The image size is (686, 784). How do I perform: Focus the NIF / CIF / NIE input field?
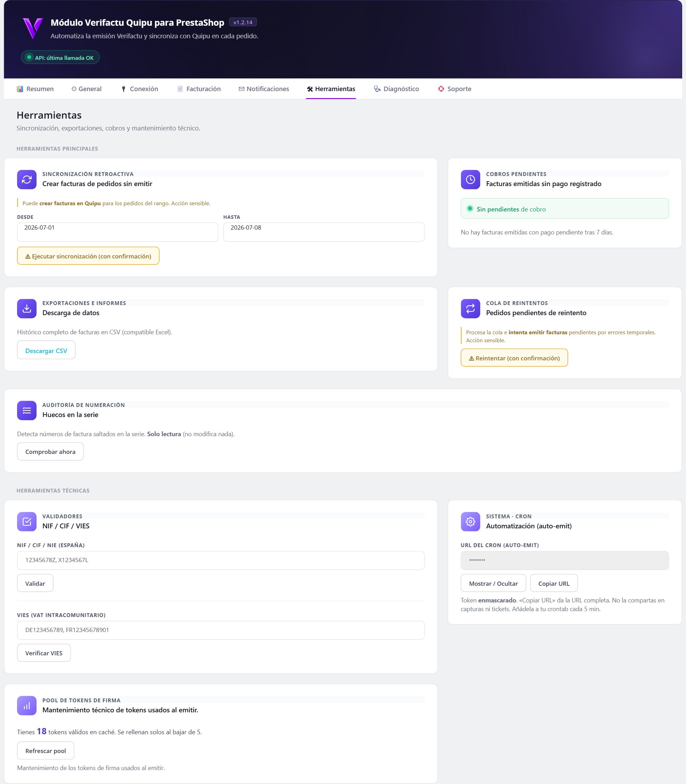pos(221,560)
